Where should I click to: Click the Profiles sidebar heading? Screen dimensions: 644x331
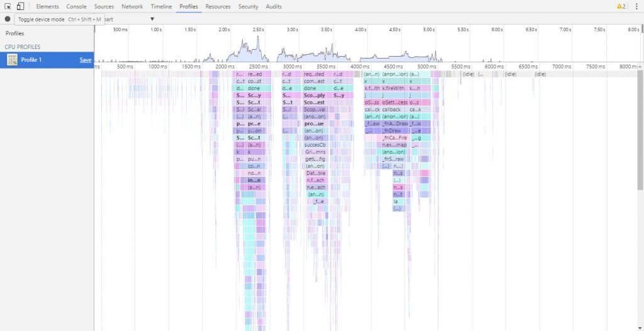click(x=15, y=33)
